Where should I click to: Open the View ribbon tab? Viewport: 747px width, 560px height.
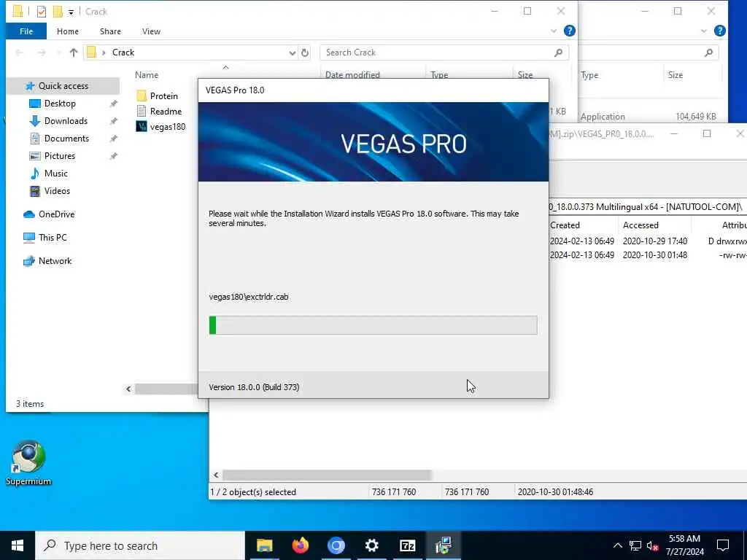(x=151, y=31)
